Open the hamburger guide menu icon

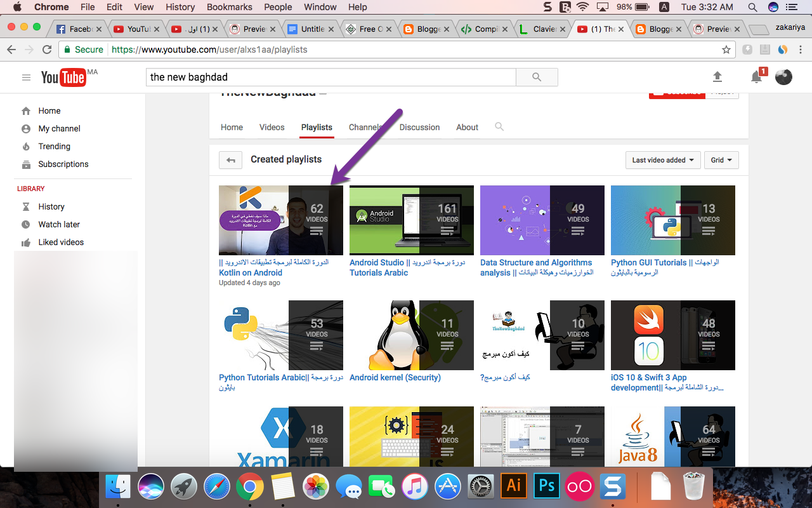[x=26, y=77]
